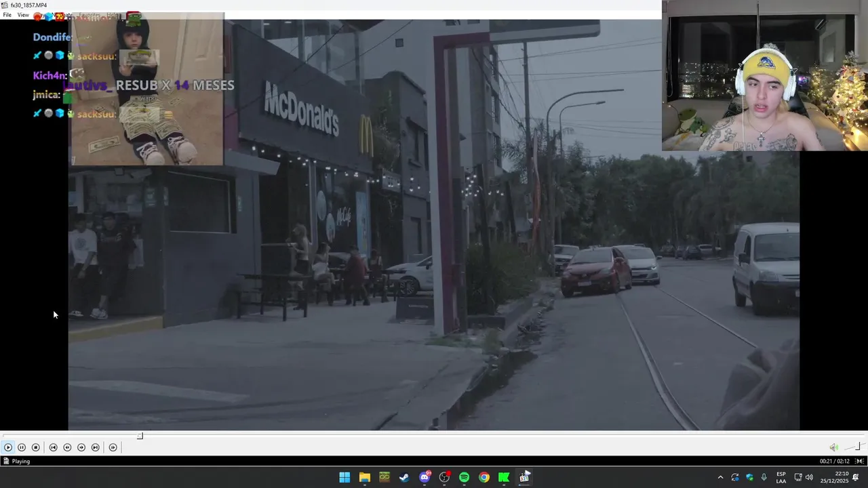Viewport: 868px width, 488px height.
Task: Stop the video with the Stop button
Action: [36, 447]
